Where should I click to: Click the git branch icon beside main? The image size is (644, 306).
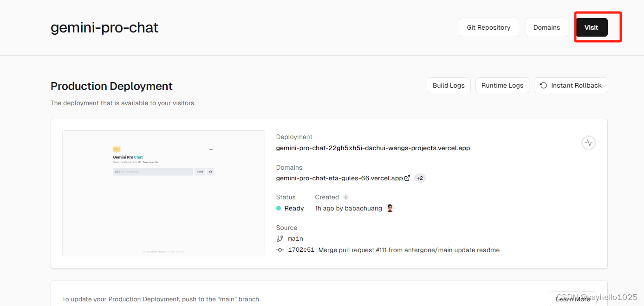(x=280, y=239)
